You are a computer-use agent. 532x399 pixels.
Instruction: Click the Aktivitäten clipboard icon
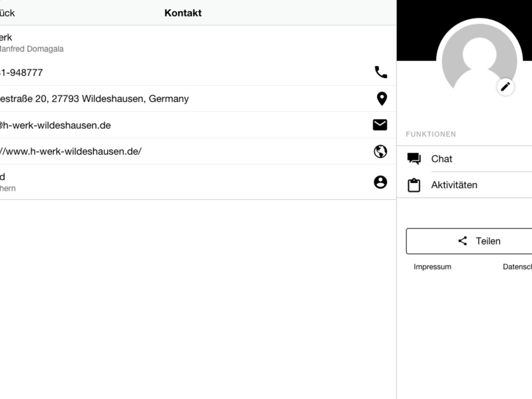tap(414, 185)
